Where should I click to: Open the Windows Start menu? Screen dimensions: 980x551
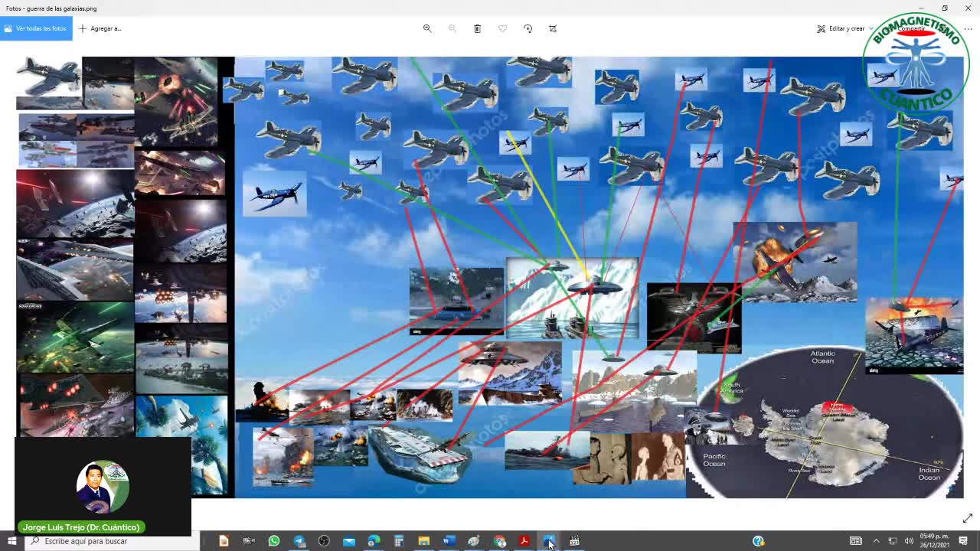pyautogui.click(x=11, y=541)
